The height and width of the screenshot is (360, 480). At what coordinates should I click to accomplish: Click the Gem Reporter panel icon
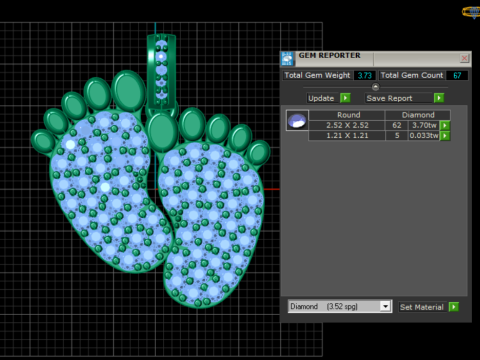coord(287,59)
